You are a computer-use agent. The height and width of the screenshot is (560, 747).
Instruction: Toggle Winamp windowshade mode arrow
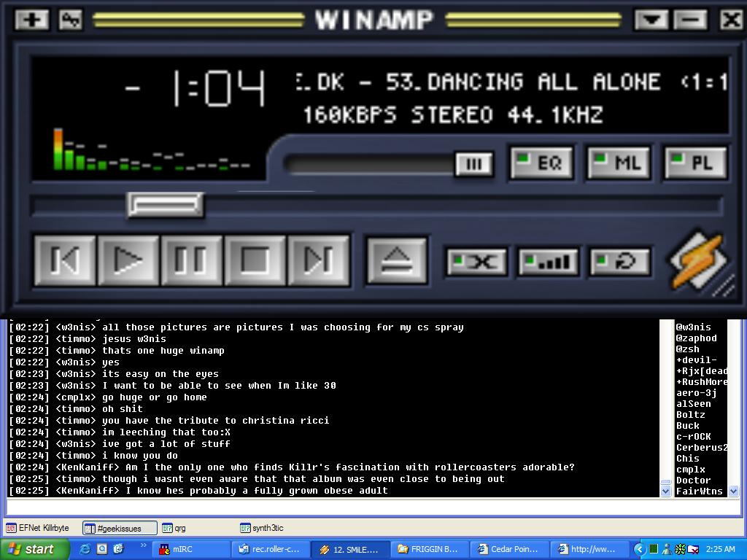coord(651,20)
